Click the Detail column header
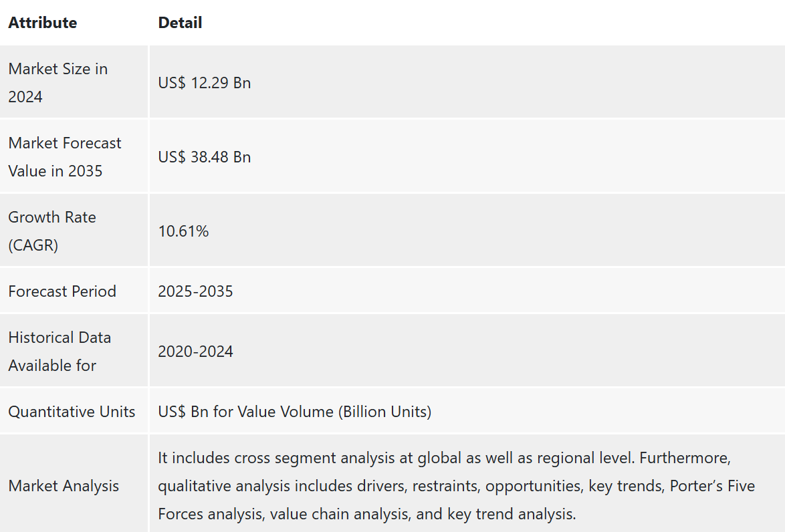The width and height of the screenshot is (785, 532). (x=180, y=23)
